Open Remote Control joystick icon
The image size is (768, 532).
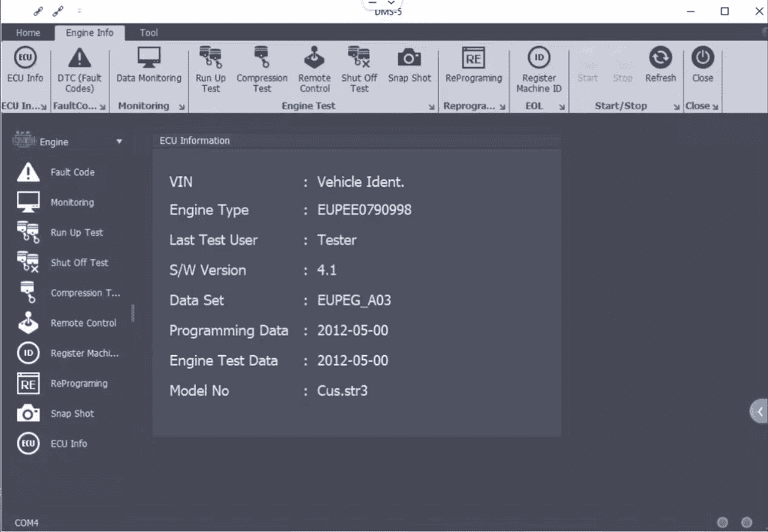[x=314, y=70]
